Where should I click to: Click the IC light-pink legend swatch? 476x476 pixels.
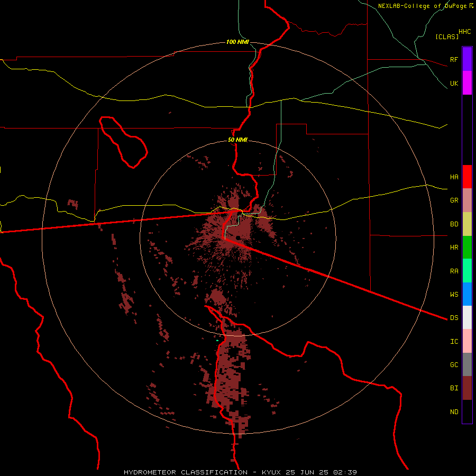pos(467,341)
